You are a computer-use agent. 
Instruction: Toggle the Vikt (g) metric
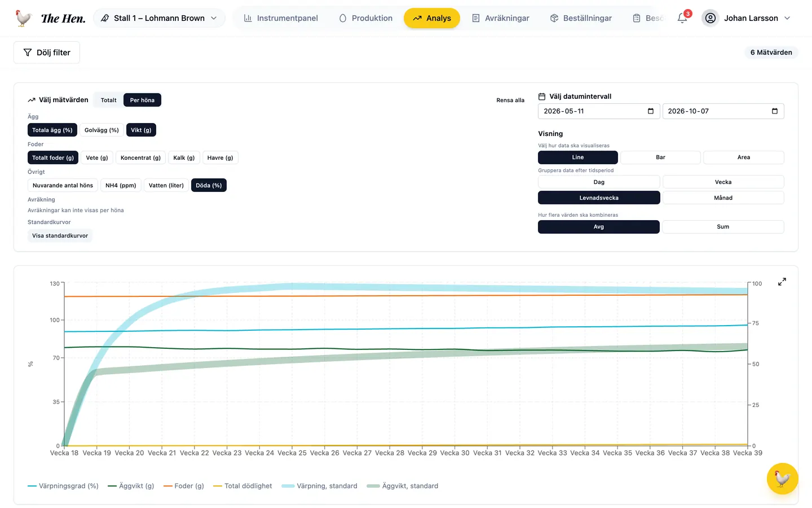pyautogui.click(x=141, y=130)
